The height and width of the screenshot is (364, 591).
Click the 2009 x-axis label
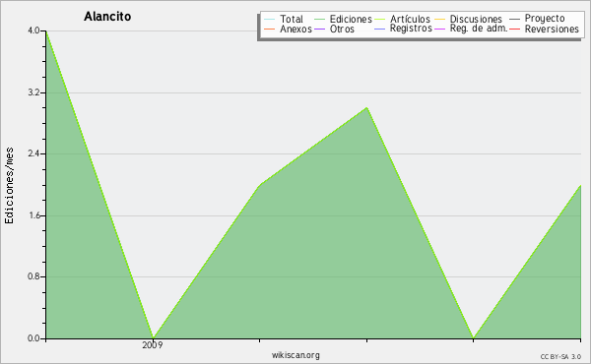153,344
